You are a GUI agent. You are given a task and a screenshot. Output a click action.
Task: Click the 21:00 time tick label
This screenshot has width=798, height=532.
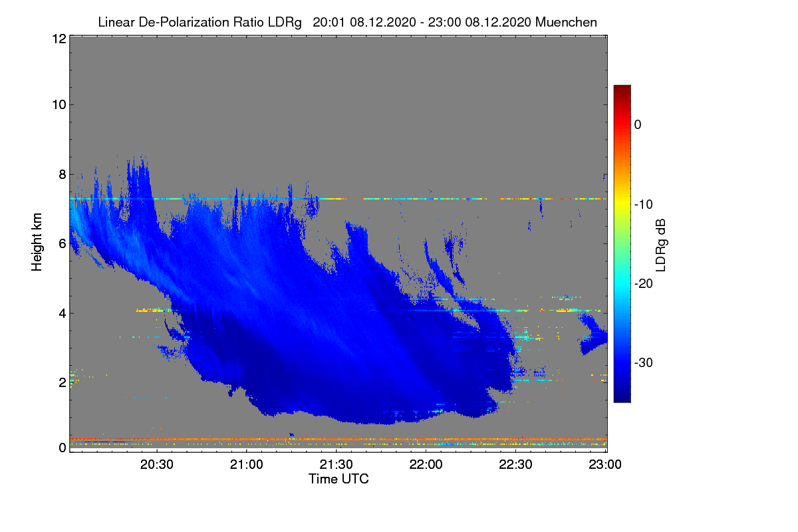(x=247, y=465)
